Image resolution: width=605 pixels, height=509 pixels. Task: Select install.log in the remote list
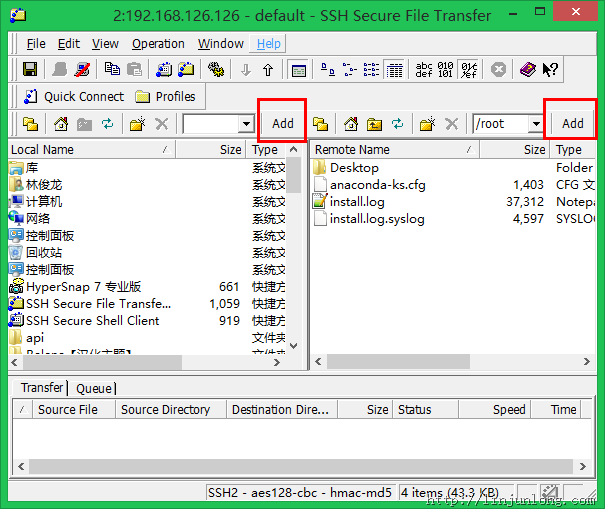(x=356, y=202)
